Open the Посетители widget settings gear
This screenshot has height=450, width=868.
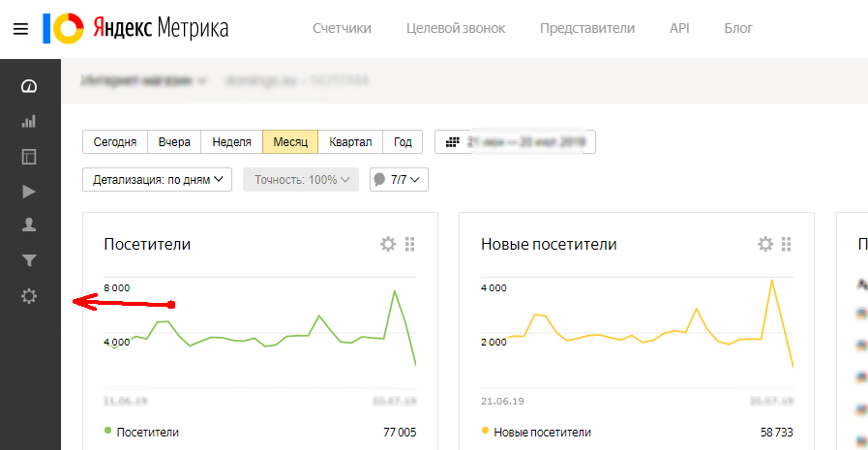coord(388,244)
